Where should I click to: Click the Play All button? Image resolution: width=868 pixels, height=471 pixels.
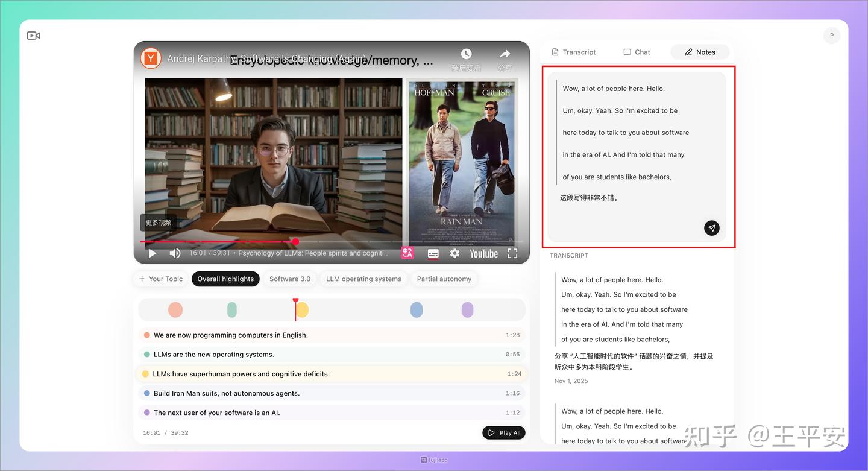pos(503,432)
